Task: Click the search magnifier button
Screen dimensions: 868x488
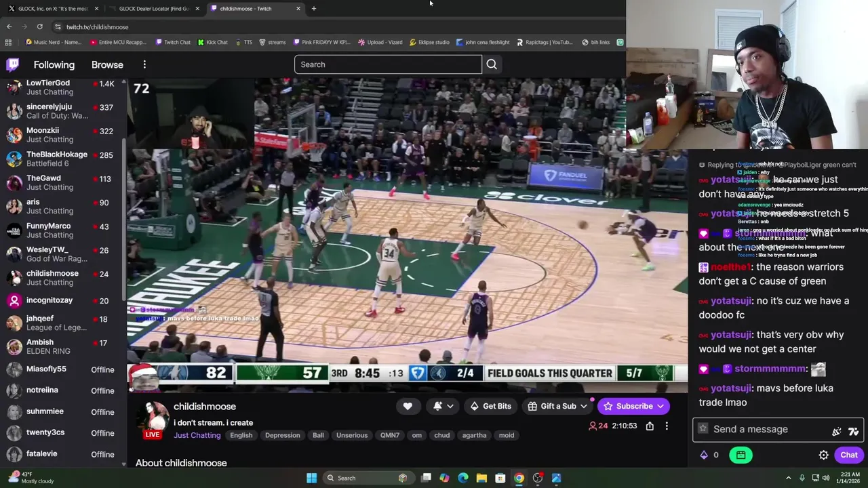Action: pos(492,64)
